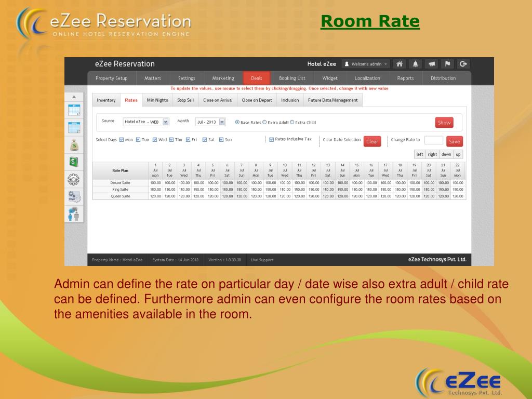Select the Extra Adult radio button

[x=264, y=122]
